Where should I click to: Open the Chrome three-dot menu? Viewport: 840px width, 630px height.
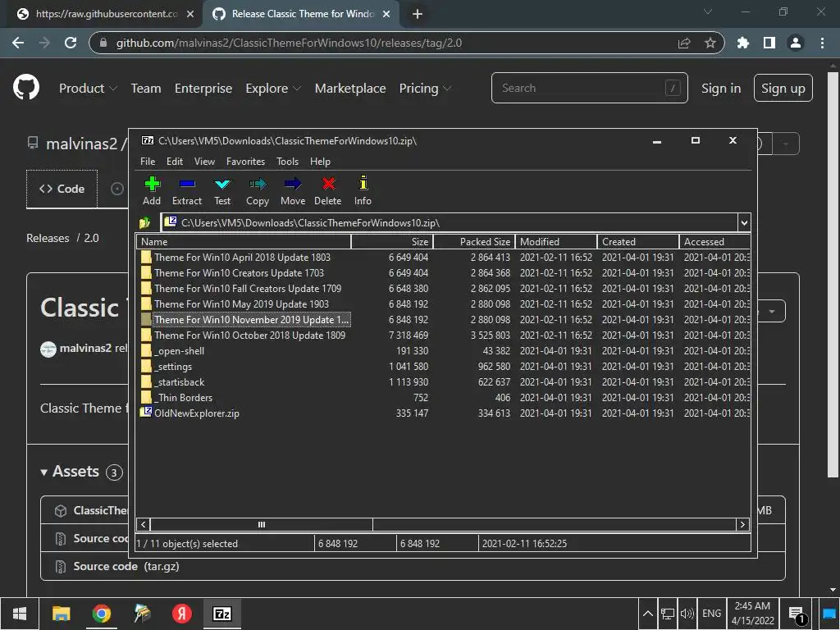[822, 43]
